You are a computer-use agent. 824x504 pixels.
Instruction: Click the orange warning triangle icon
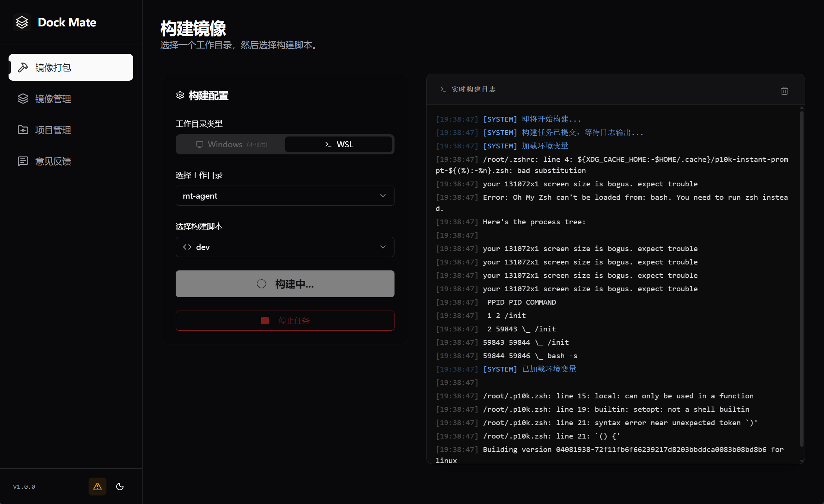[98, 487]
